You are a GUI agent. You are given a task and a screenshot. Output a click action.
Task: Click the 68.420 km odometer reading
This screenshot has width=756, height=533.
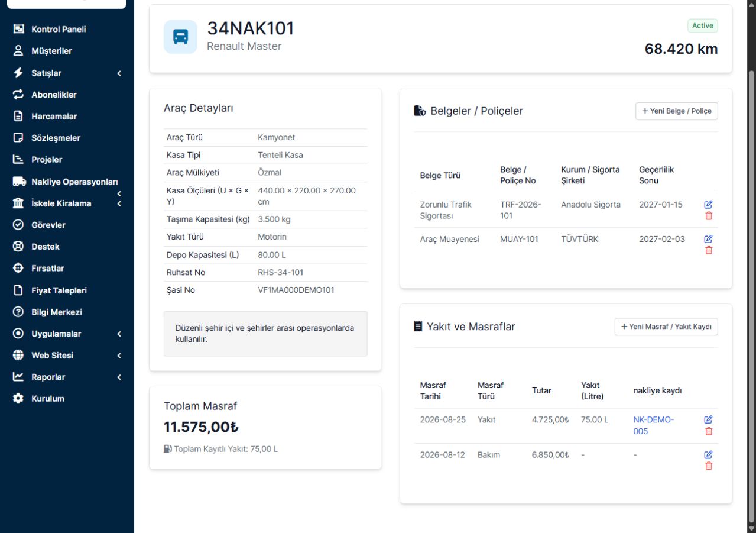[681, 49]
